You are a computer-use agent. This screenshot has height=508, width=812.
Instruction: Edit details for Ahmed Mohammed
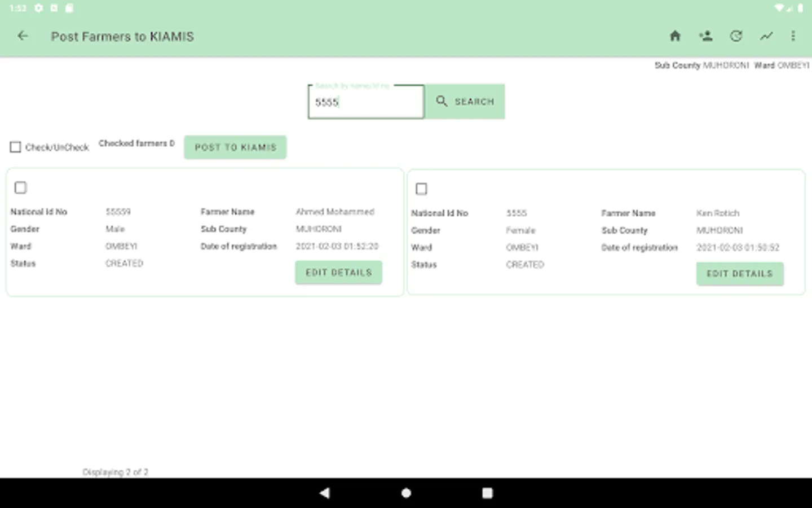pos(338,273)
